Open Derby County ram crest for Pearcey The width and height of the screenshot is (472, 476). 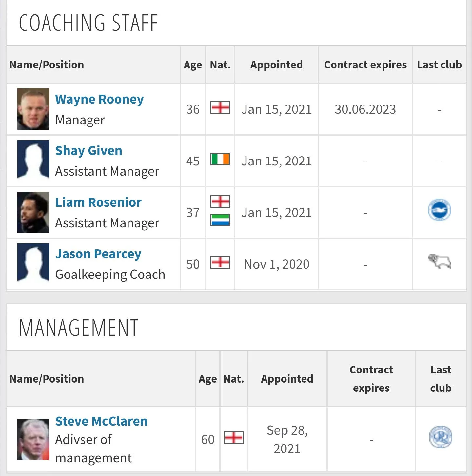click(439, 262)
